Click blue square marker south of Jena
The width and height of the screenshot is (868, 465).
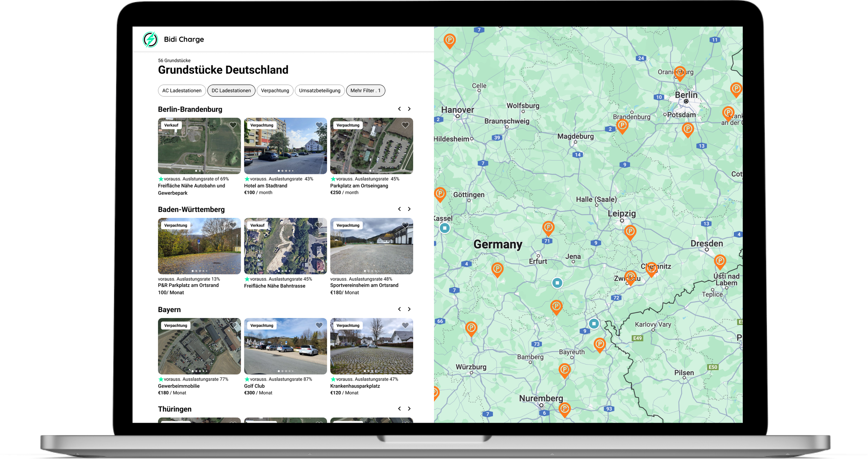coord(557,283)
